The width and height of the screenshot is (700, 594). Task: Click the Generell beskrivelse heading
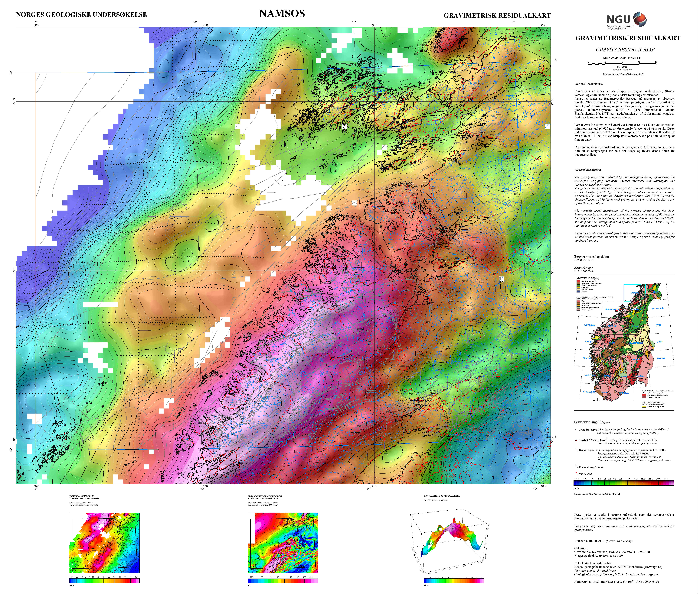tap(589, 84)
